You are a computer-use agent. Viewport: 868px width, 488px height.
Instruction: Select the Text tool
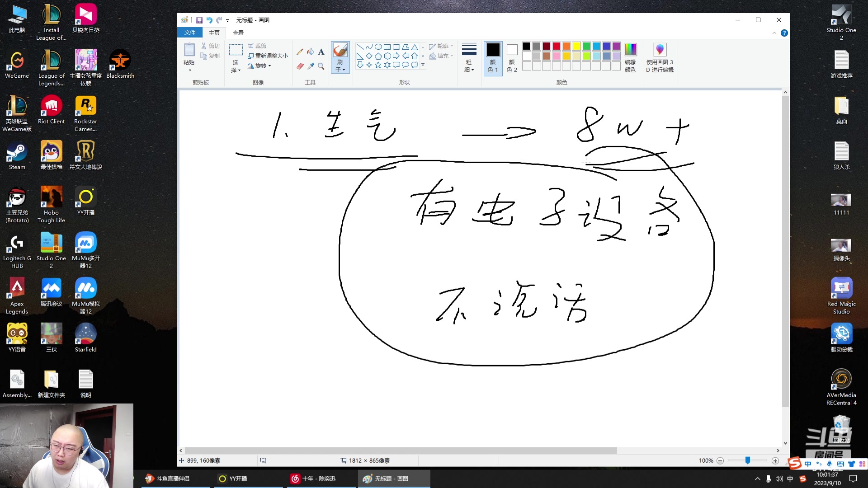click(321, 52)
